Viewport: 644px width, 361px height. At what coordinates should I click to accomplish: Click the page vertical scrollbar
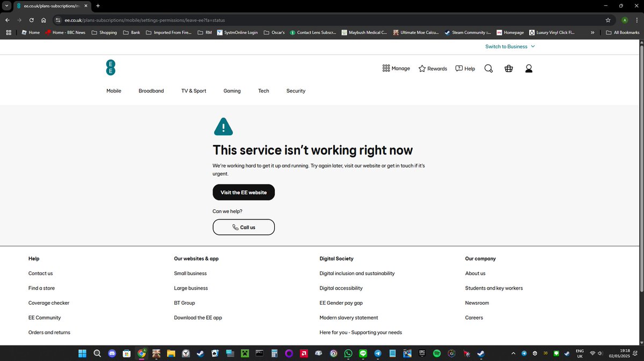[x=641, y=169]
